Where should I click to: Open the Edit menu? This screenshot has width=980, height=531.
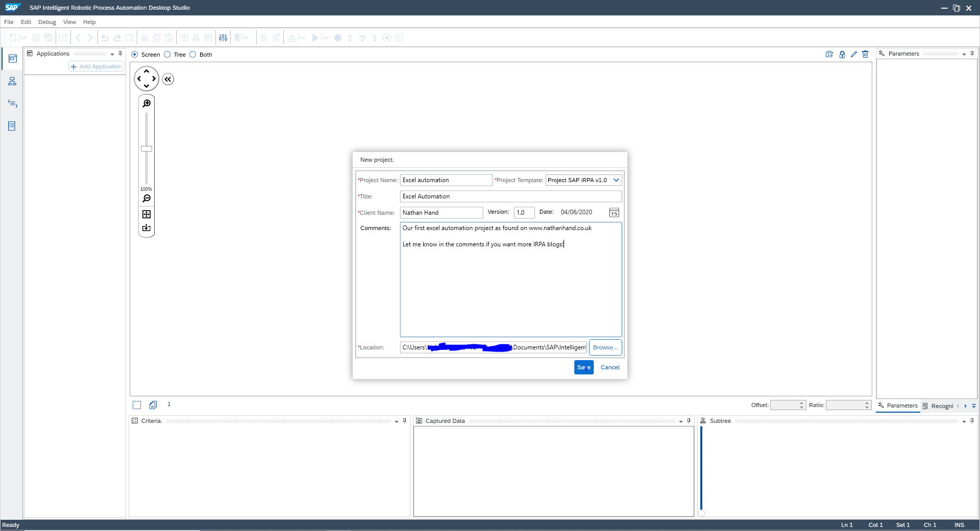(x=26, y=22)
